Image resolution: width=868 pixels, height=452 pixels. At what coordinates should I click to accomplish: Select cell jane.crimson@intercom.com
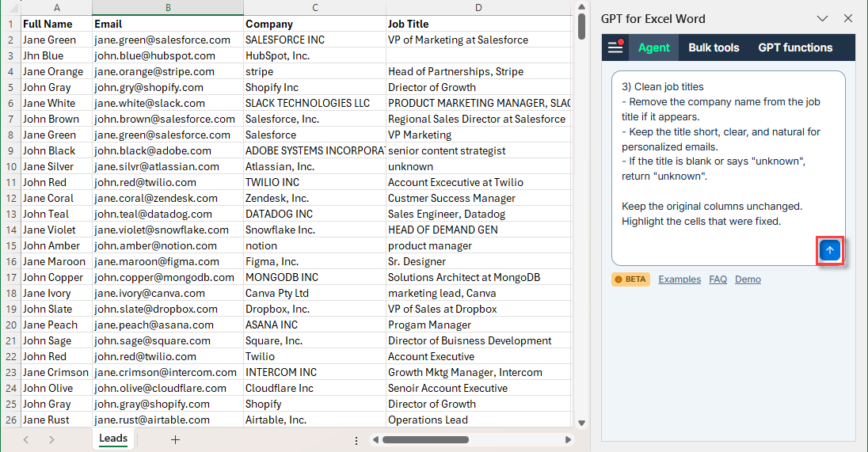(168, 372)
